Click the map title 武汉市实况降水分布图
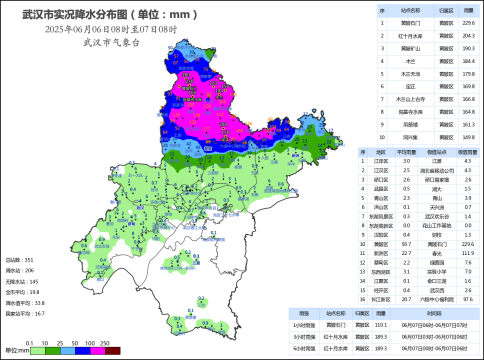This screenshot has width=484, height=361. 75,15
